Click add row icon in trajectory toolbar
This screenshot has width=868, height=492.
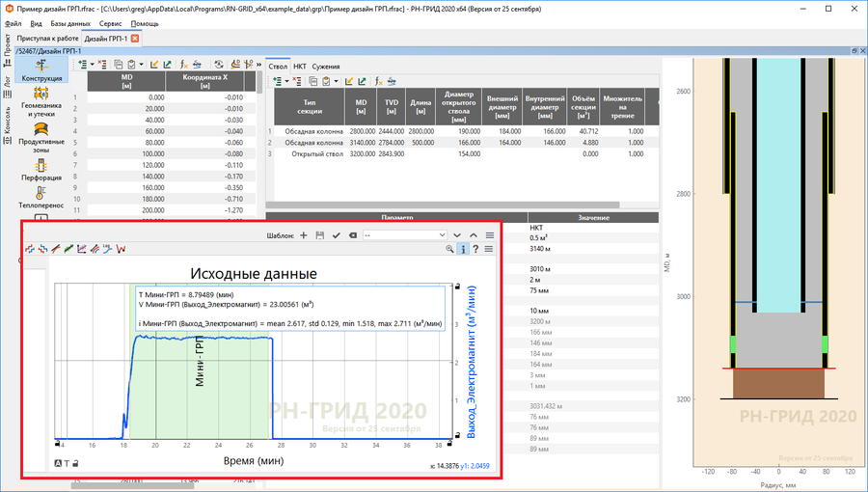[x=83, y=65]
